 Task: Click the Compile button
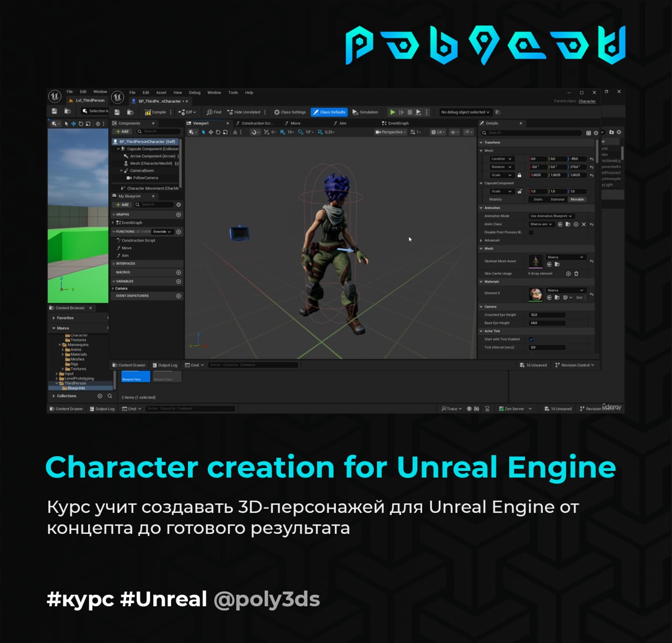(x=155, y=112)
